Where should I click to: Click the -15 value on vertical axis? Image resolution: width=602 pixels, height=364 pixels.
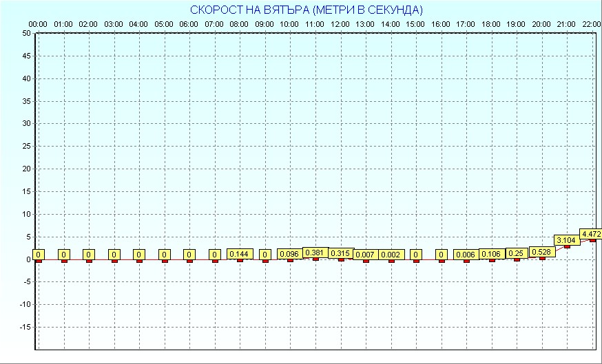(25, 327)
